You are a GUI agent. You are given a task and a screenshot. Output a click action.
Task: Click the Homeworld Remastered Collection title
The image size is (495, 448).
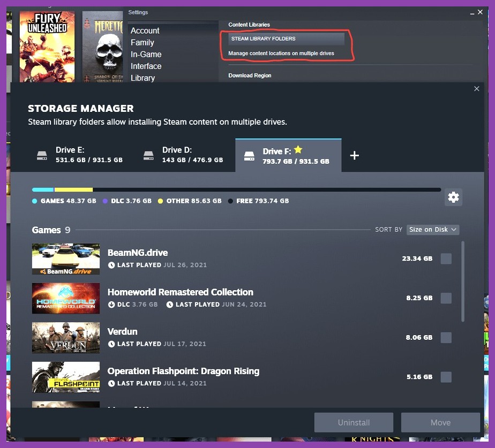click(180, 292)
